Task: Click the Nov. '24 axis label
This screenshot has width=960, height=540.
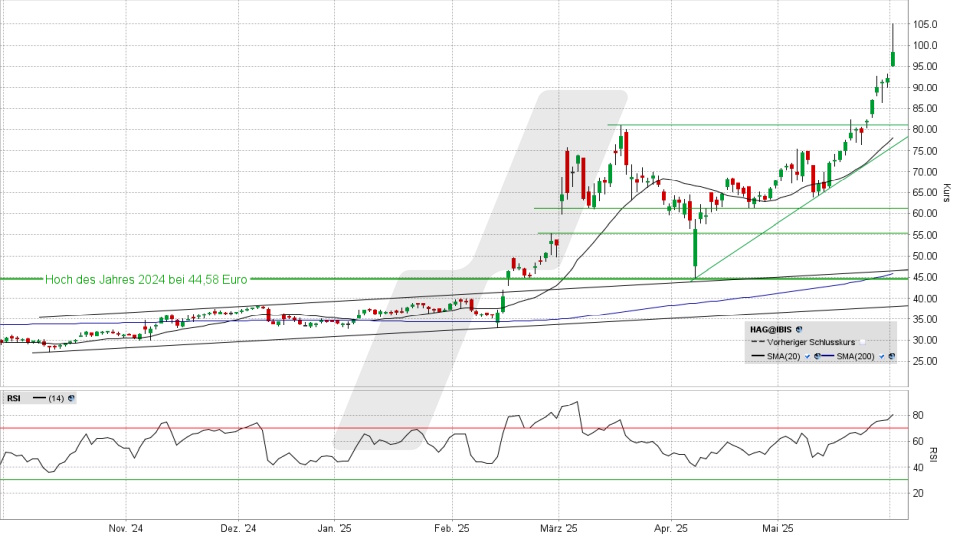Action: coord(126,528)
